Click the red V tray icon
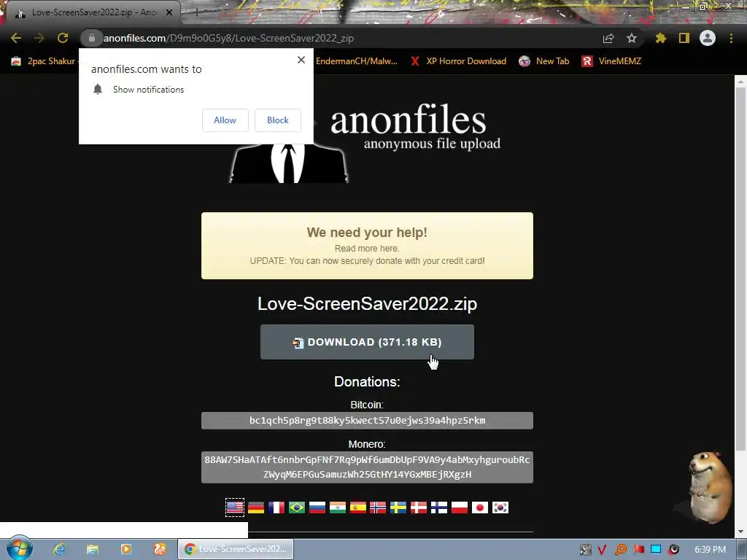Screen dimensions: 747x560 tap(602, 550)
